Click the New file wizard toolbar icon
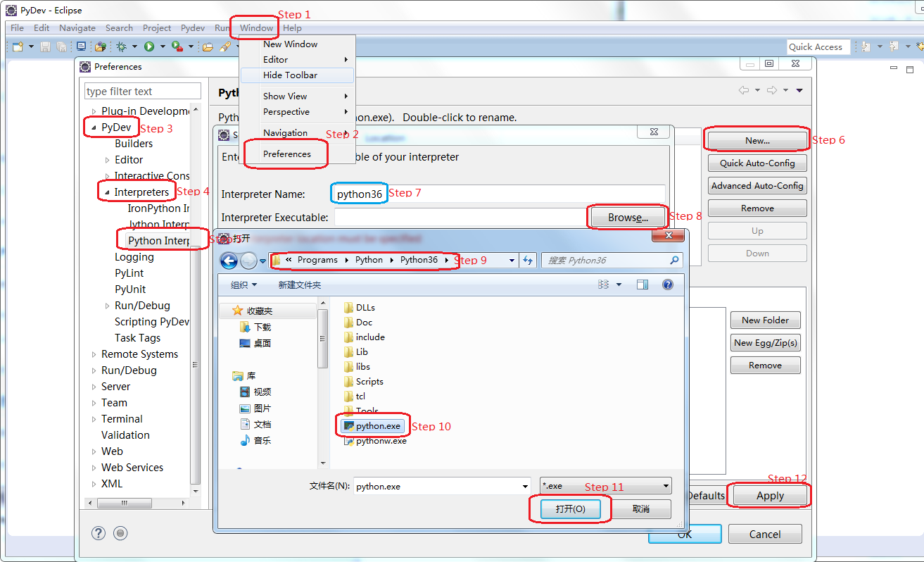 (18, 46)
